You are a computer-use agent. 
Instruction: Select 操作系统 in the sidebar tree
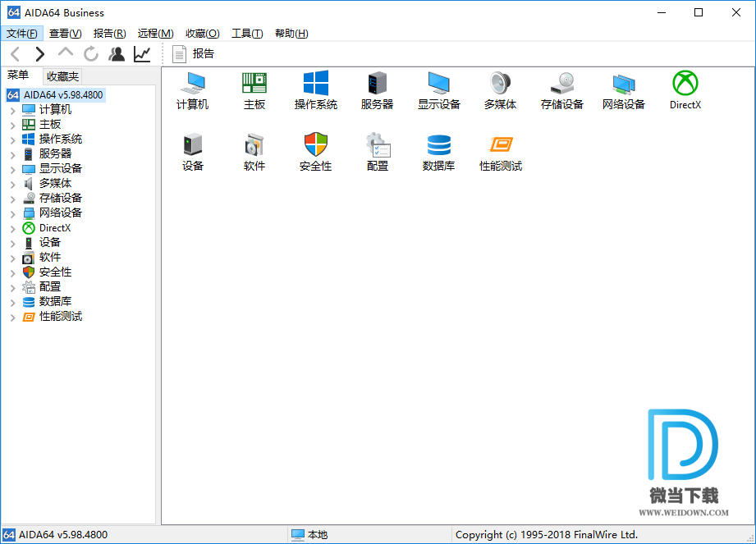click(x=52, y=139)
